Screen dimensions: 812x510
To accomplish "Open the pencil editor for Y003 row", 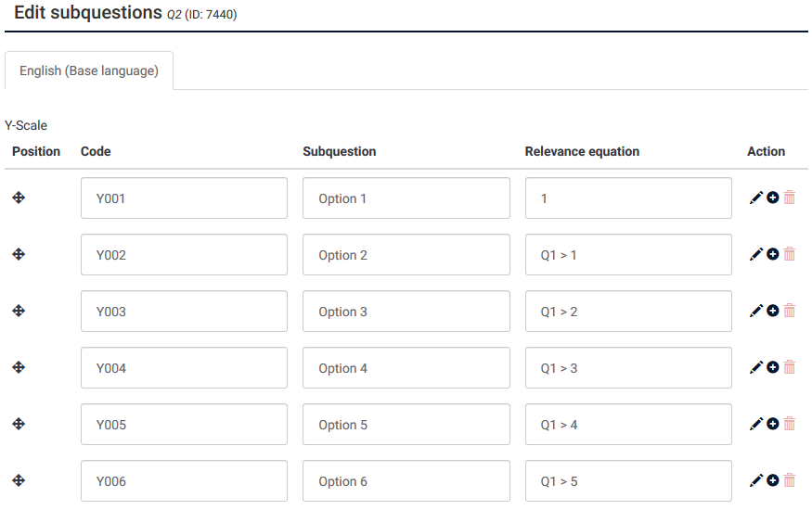I will [756, 311].
